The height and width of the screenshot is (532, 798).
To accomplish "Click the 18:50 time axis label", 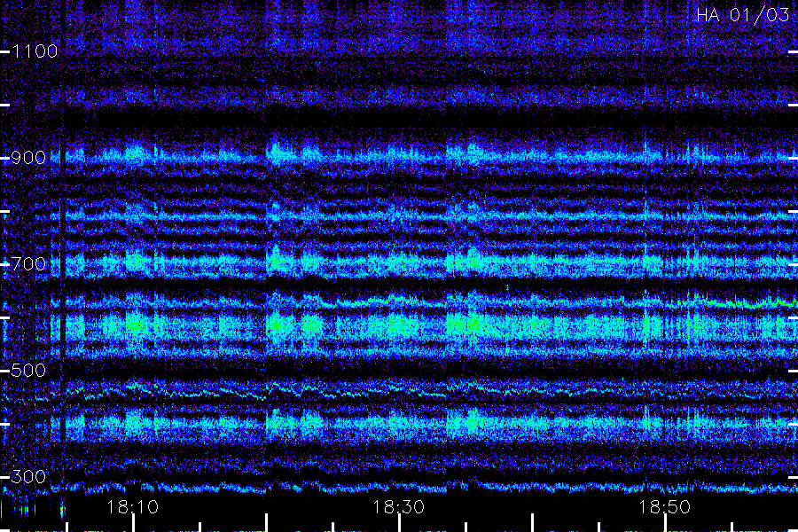I will [x=665, y=507].
